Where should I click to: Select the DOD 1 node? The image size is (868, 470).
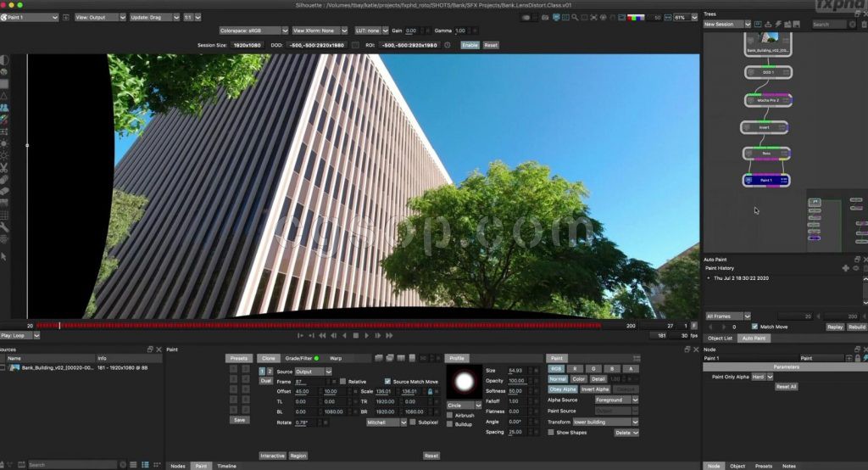tap(768, 72)
